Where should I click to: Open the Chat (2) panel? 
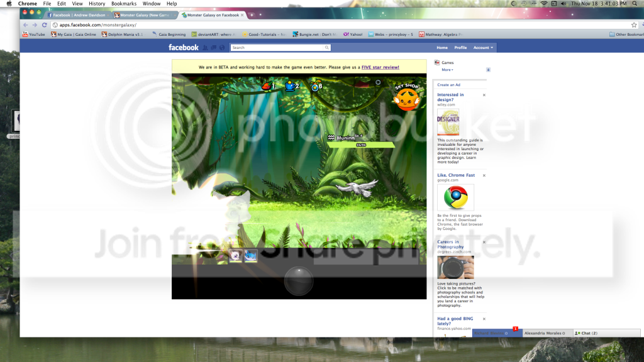click(x=606, y=333)
